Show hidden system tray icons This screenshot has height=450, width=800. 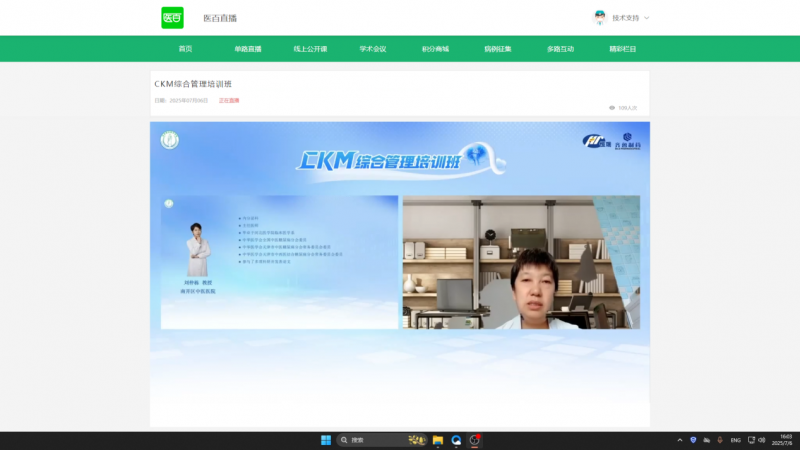pyautogui.click(x=681, y=440)
